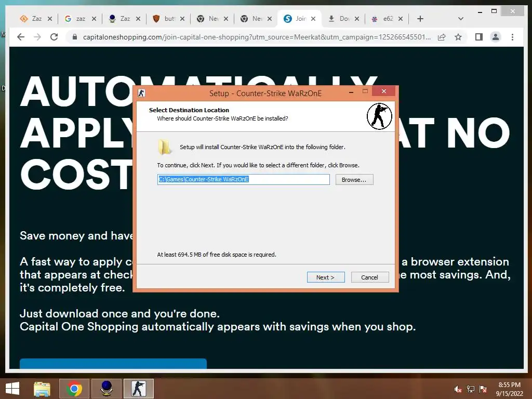532x399 pixels.
Task: Cancel the Counter-Strike WaRzOnE setup
Action: tap(370, 277)
